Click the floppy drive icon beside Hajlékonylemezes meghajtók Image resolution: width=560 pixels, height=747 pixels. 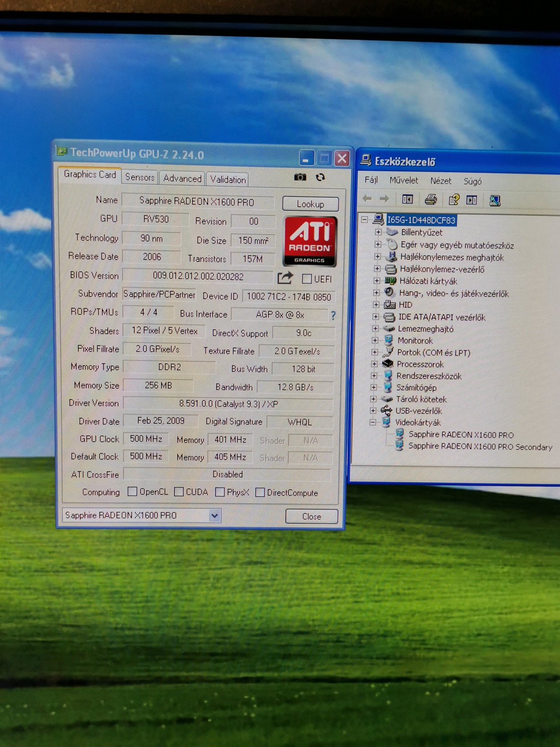(x=391, y=256)
